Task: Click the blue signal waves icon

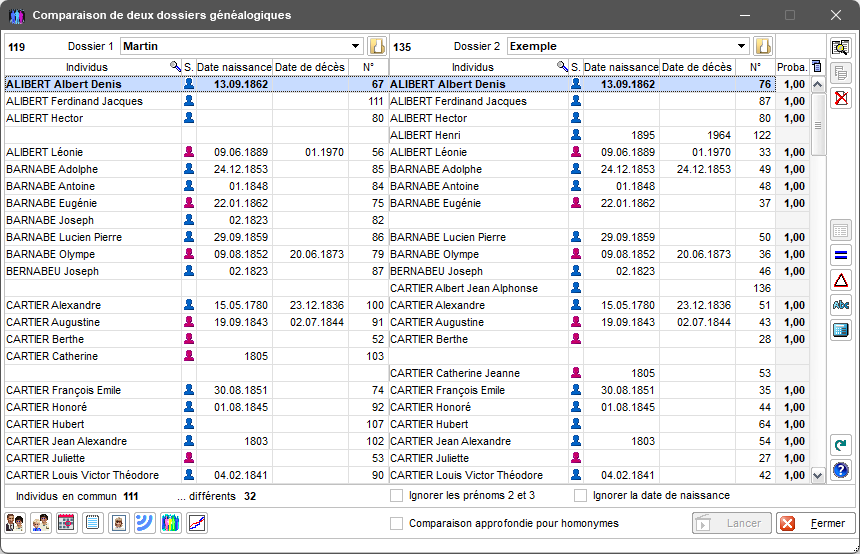Action: 145,523
